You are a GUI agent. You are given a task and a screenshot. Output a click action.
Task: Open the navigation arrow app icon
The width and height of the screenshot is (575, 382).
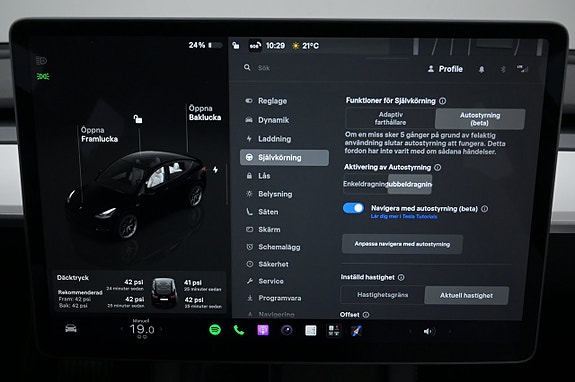pos(356,331)
